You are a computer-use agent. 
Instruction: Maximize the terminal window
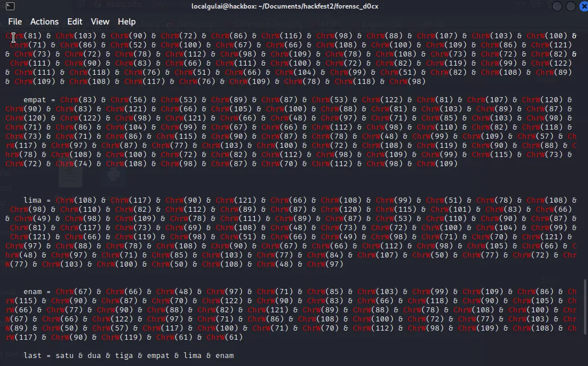pyautogui.click(x=570, y=6)
